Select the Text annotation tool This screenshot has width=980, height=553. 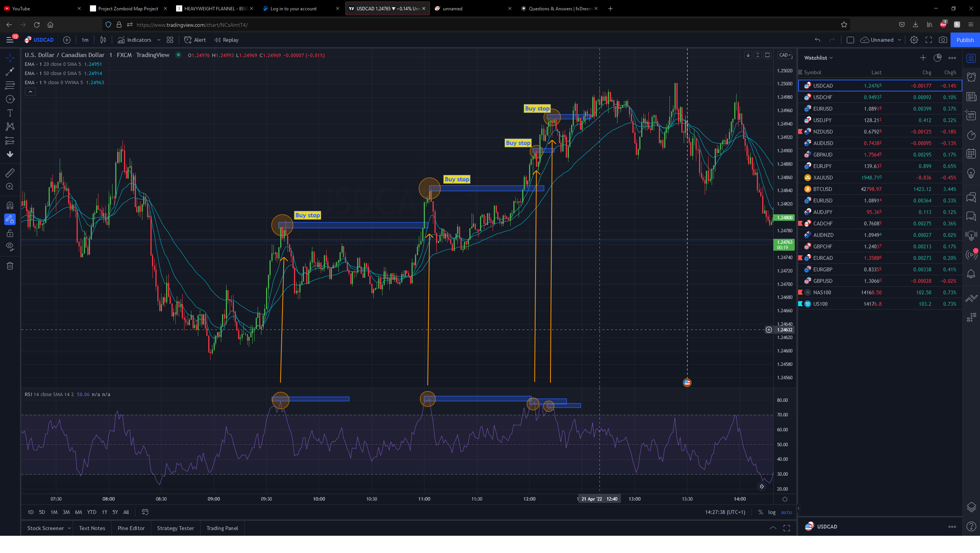pyautogui.click(x=10, y=113)
